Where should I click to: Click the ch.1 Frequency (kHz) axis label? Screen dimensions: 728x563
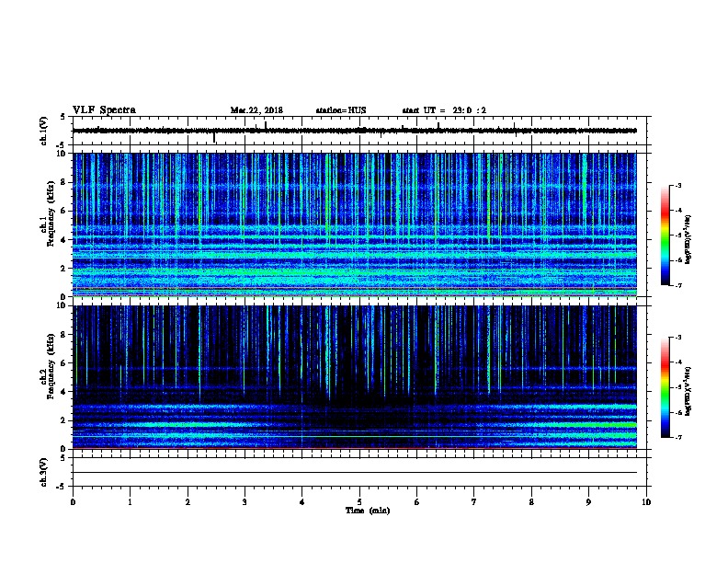(48, 214)
